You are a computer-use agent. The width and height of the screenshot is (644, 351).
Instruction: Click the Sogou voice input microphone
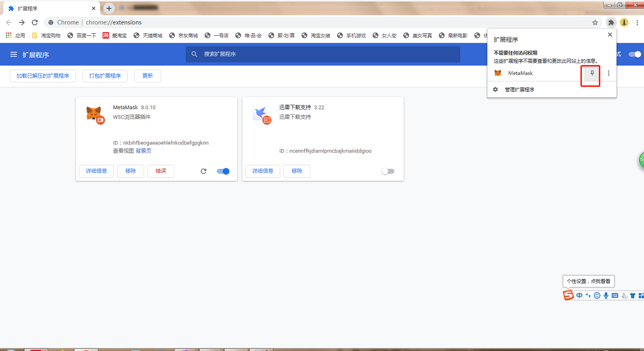pos(606,295)
